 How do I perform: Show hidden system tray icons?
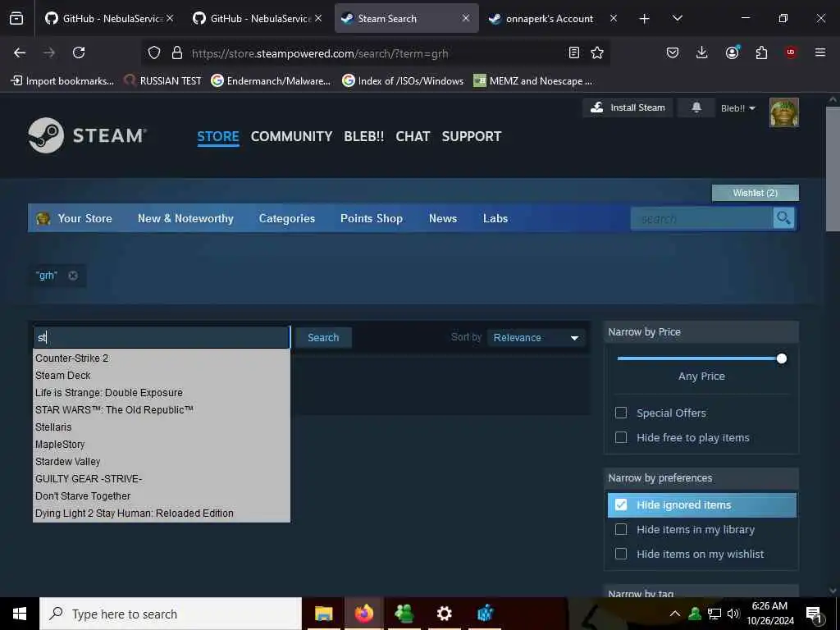(675, 614)
